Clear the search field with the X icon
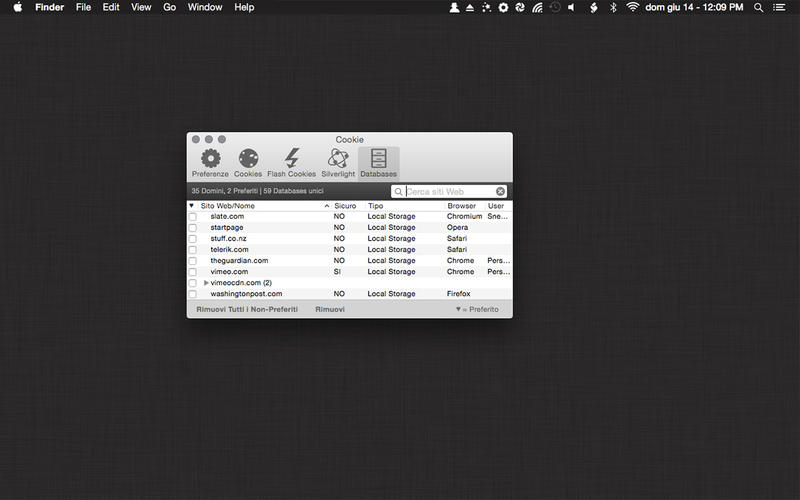Viewport: 800px width, 500px height. (x=501, y=191)
